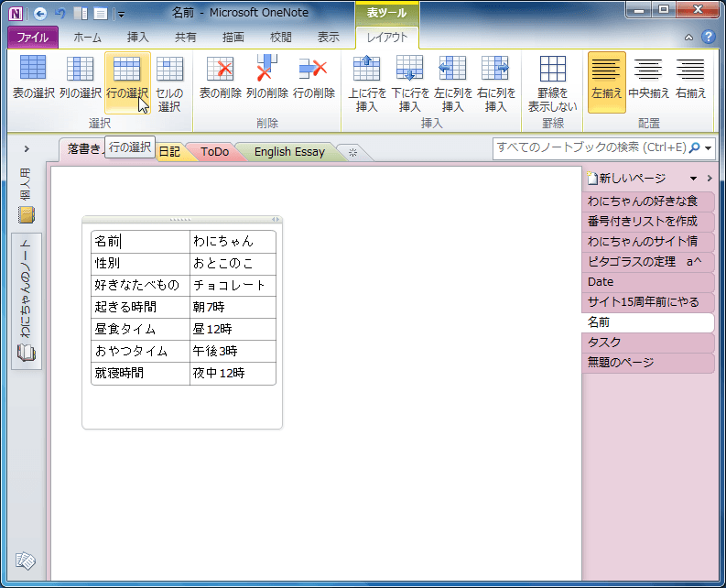726x588 pixels.
Task: Select the レイアウト (Layout) tab
Action: tap(387, 38)
